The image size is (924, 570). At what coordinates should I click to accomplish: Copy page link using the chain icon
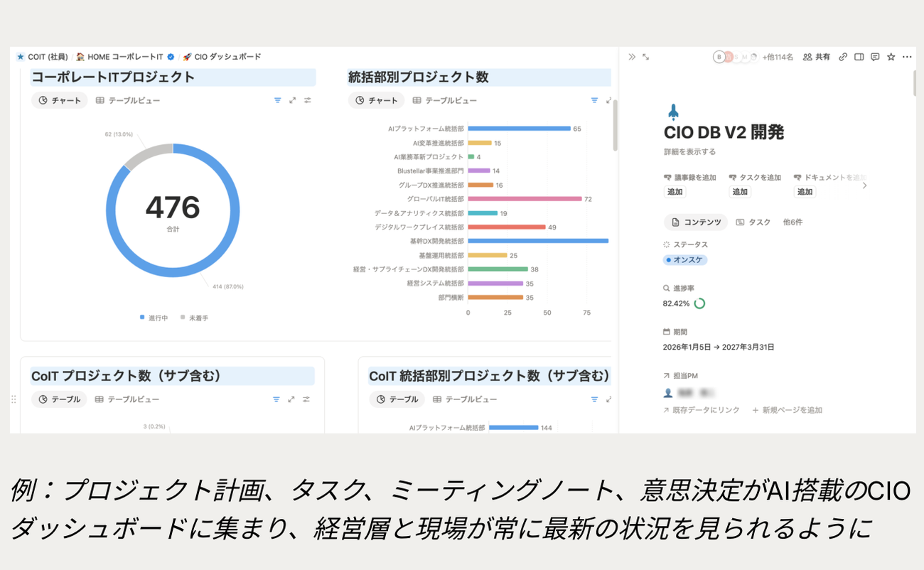(843, 57)
